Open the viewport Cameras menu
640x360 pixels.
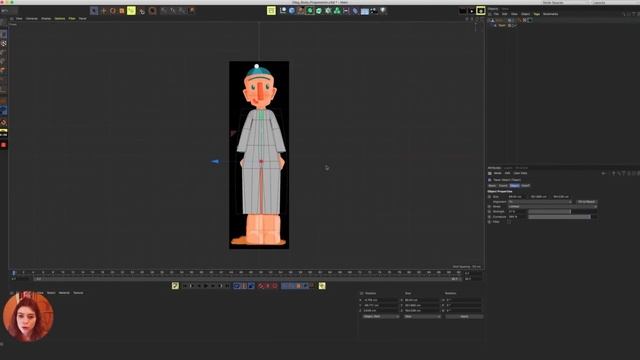pos(32,19)
